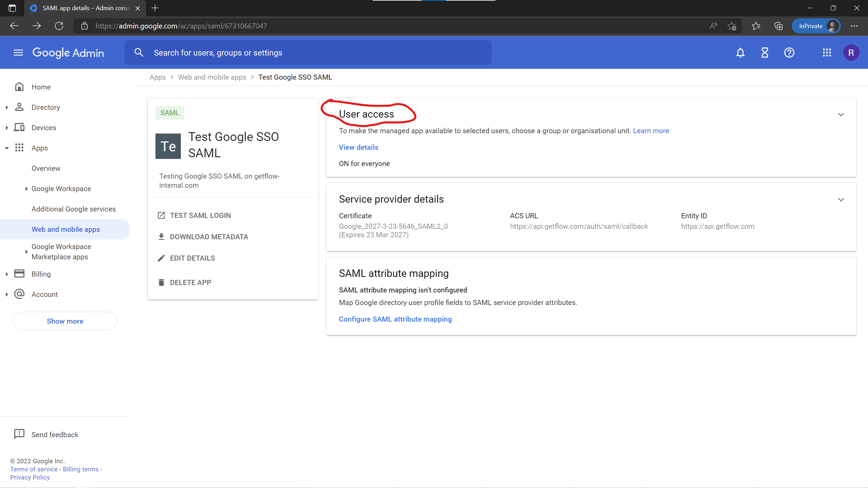Click the Google Admin logo
The width and height of the screenshot is (868, 488).
coord(68,53)
